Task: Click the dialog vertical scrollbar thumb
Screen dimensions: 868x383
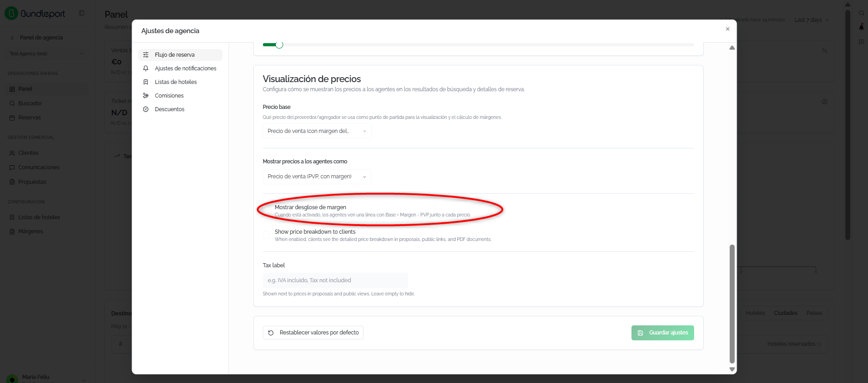Action: [x=732, y=304]
